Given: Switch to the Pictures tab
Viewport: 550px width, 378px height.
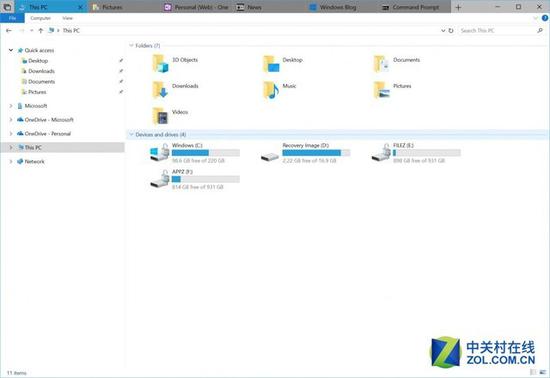Looking at the screenshot, I should [125, 7].
